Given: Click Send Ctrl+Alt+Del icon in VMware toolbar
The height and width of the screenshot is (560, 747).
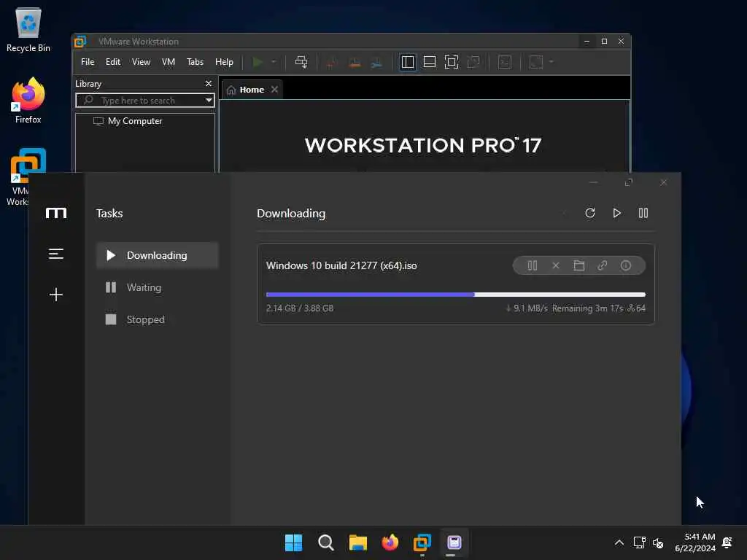Looking at the screenshot, I should [x=301, y=62].
